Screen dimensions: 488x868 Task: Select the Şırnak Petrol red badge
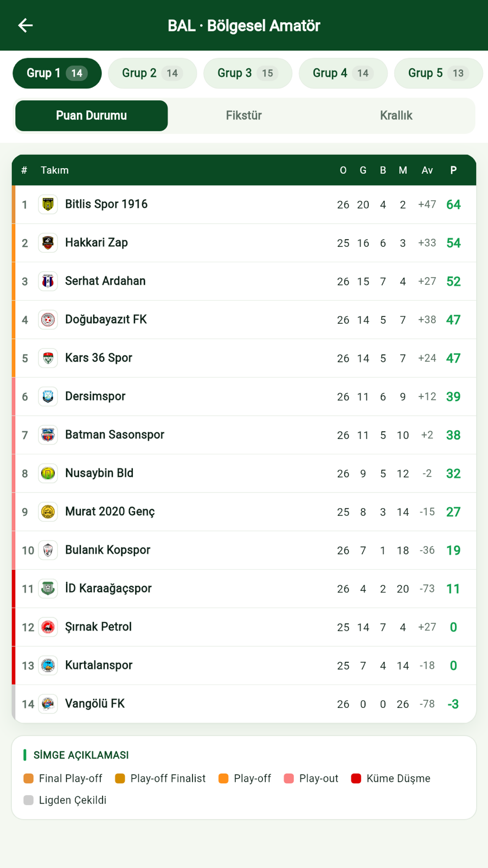pos(48,627)
